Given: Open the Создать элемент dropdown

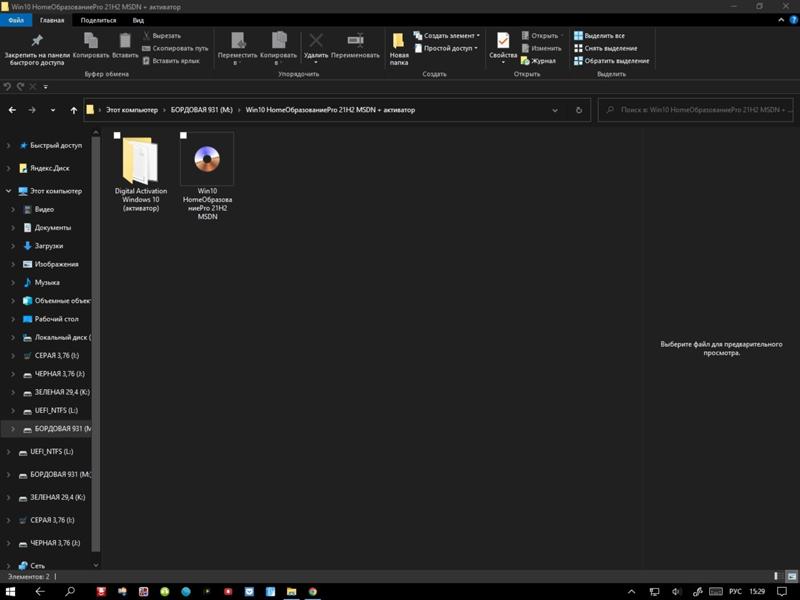Looking at the screenshot, I should pyautogui.click(x=447, y=36).
